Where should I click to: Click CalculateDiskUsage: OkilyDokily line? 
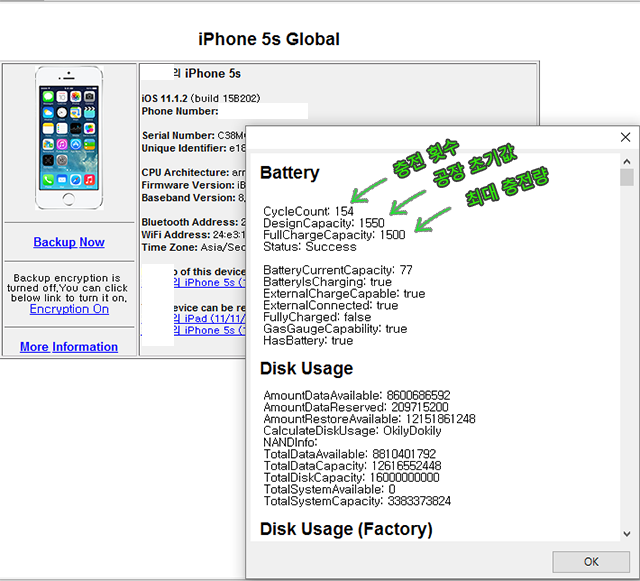tap(352, 431)
